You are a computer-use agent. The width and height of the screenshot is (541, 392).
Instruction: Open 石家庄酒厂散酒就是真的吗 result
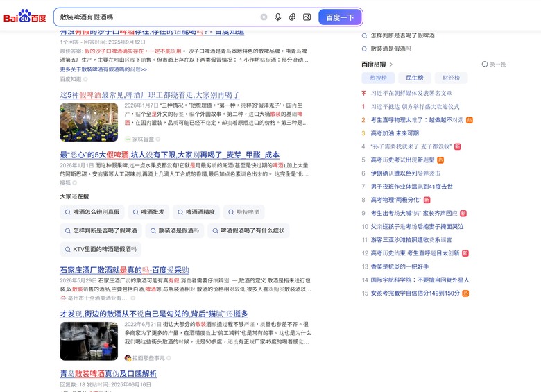(124, 270)
